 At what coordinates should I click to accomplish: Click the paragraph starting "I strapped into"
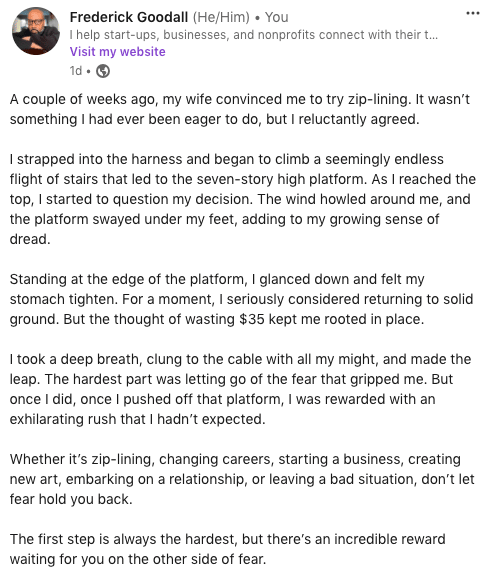click(243, 199)
